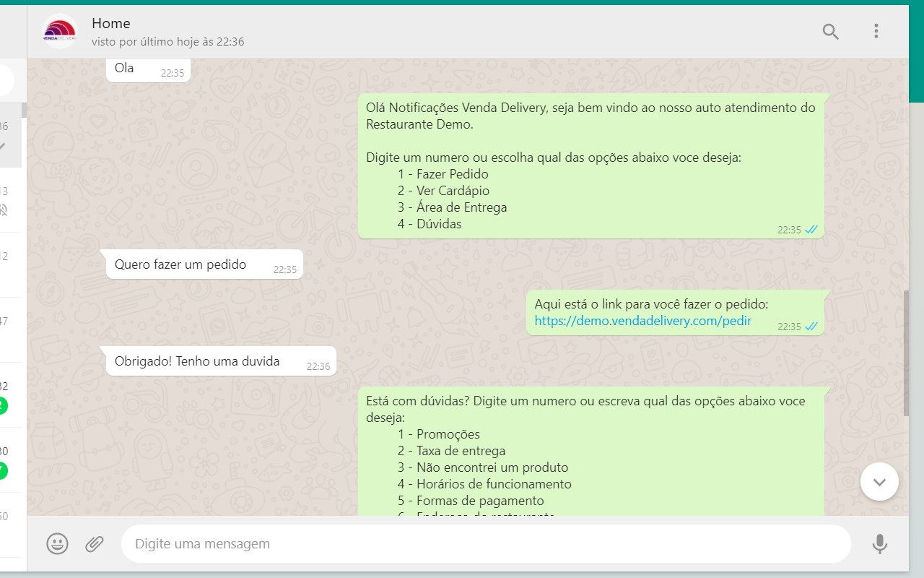Open the Venda Delivery contact avatar
The width and height of the screenshot is (924, 578).
[60, 32]
